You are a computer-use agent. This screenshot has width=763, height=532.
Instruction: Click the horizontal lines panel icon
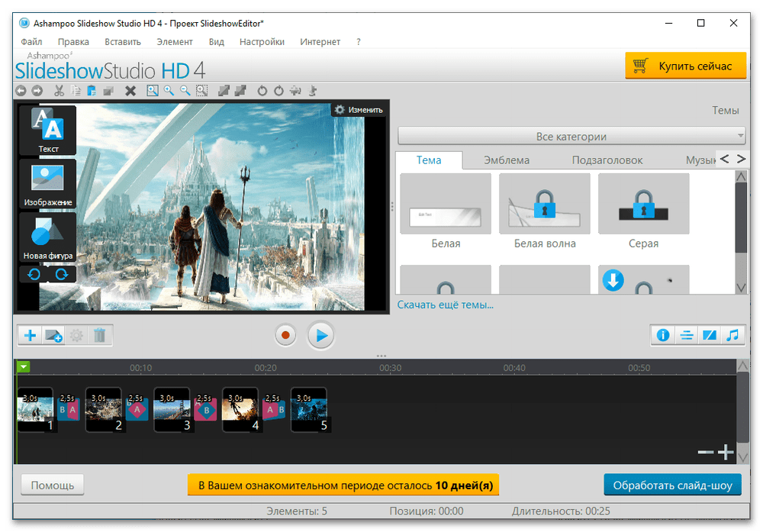tap(687, 335)
